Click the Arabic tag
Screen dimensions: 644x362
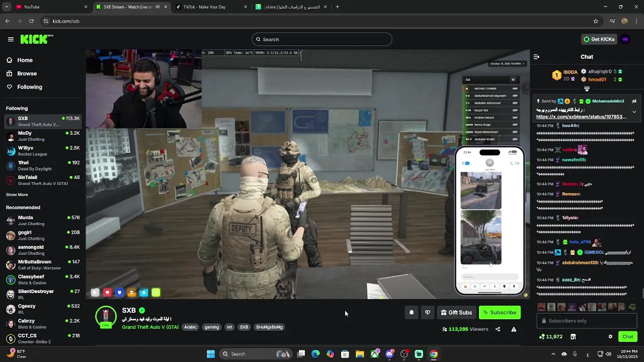click(190, 327)
